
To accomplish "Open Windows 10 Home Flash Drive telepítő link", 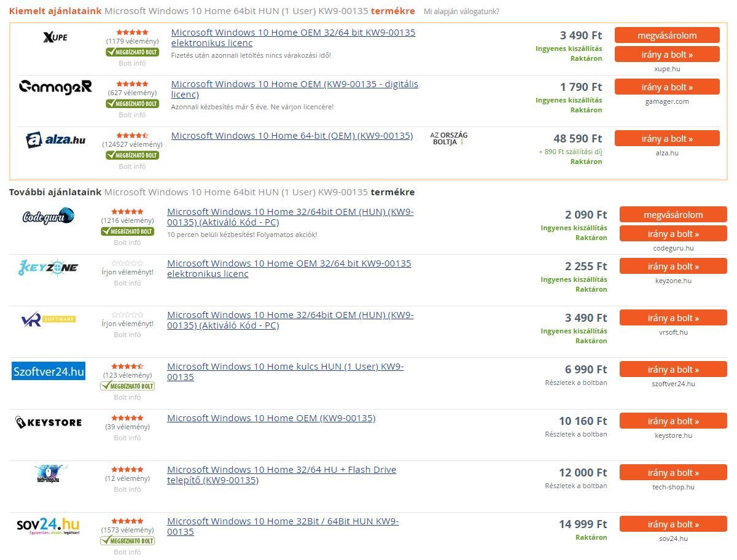I will 282,475.
